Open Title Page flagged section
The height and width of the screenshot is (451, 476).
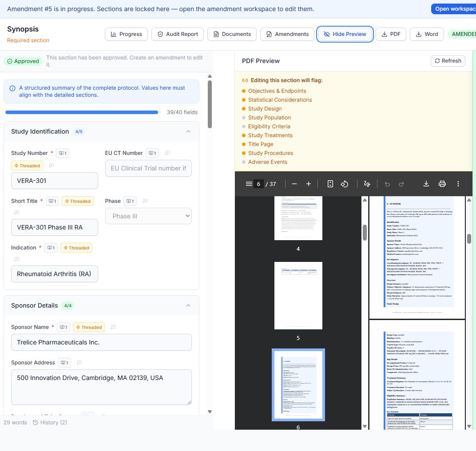click(261, 144)
